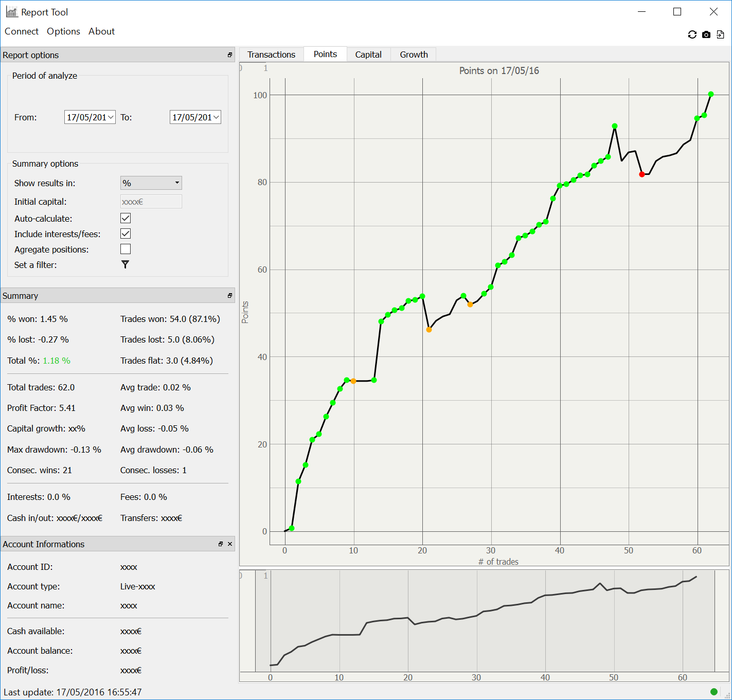Click the 'Avg win: 0.03 %' text
Screen dimensions: 732x700
tap(152, 408)
